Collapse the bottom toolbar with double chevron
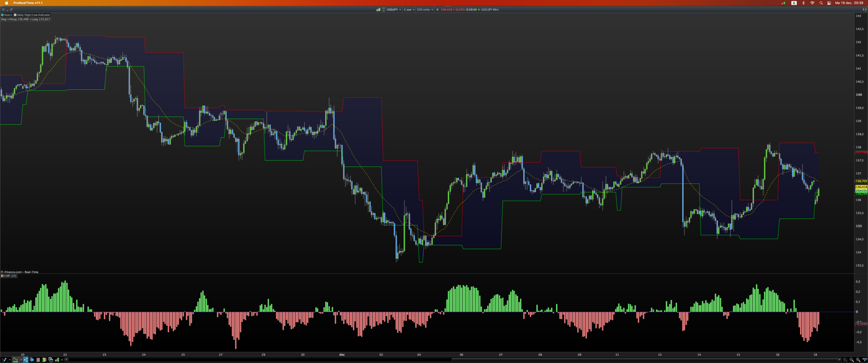 tap(62, 360)
